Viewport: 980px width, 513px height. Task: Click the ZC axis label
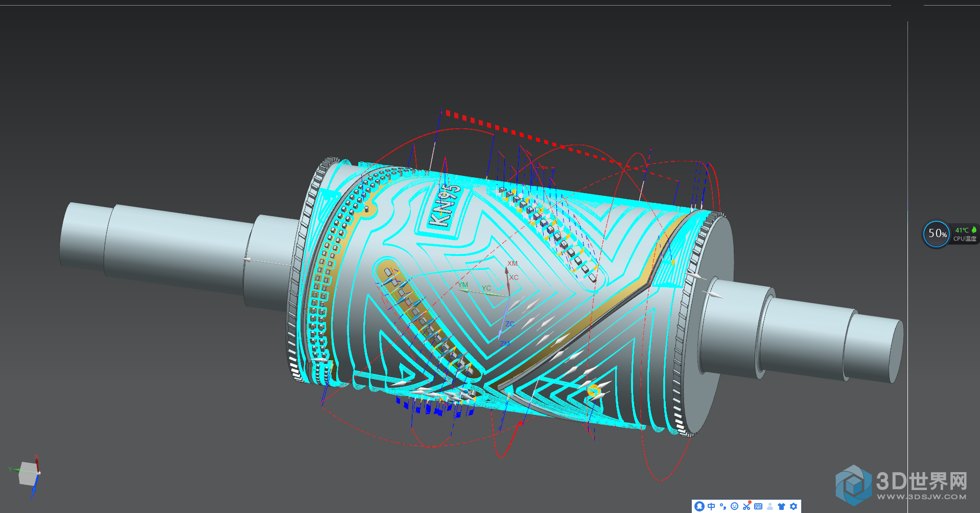pos(510,324)
